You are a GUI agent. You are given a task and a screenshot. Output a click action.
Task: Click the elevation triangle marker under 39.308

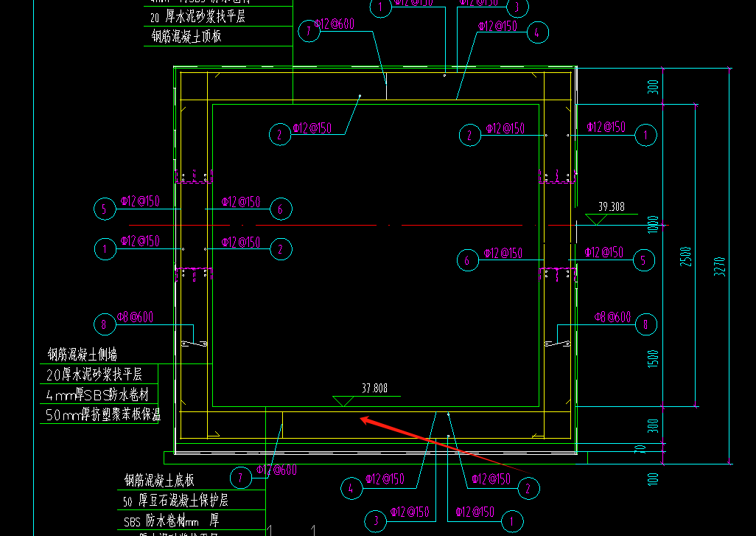pos(596,220)
